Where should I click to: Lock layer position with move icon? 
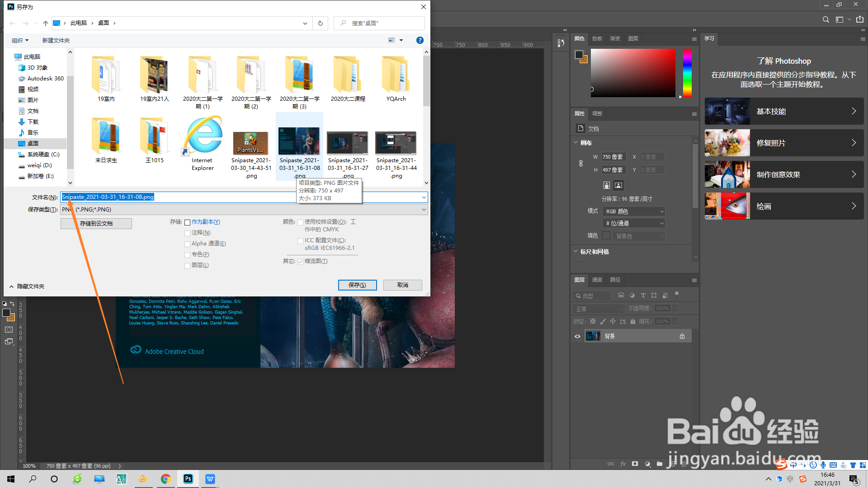[x=613, y=321]
